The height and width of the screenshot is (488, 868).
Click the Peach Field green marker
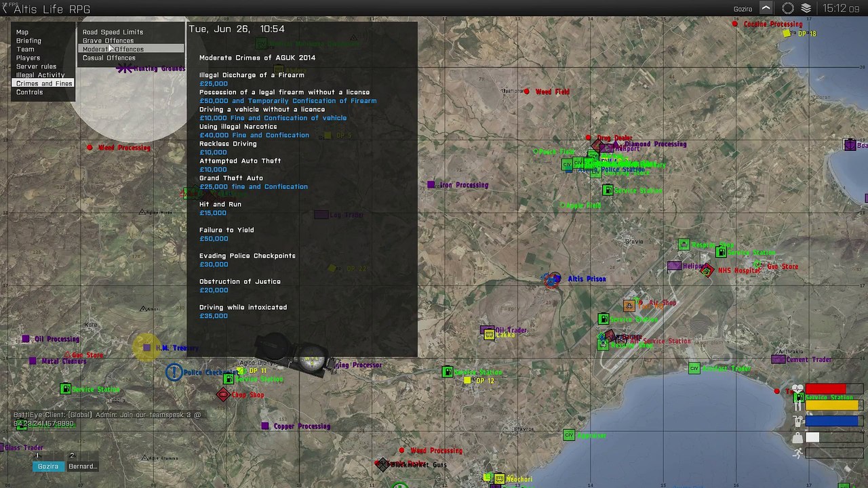point(535,151)
